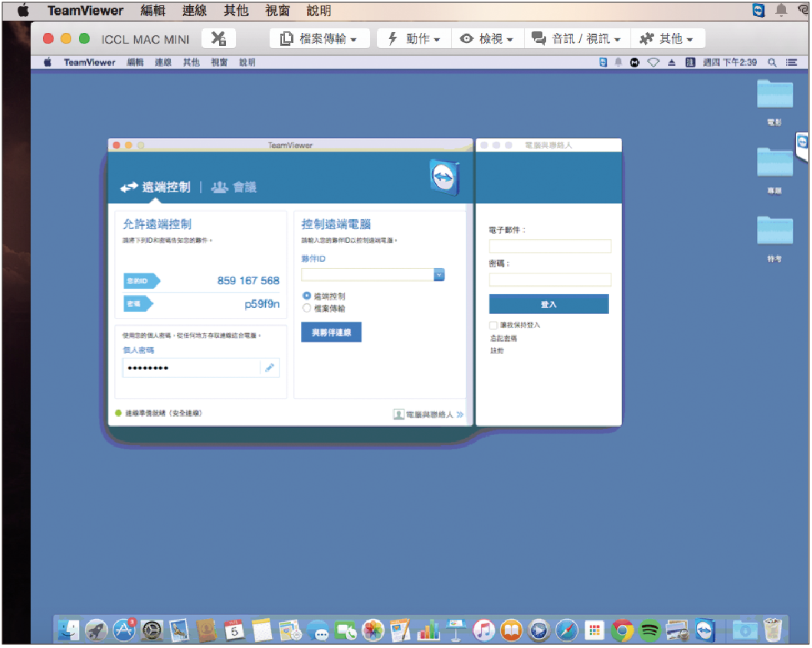Screen dimensions: 812x648
Task: Click the 個人密碼 field
Action: tap(192, 368)
